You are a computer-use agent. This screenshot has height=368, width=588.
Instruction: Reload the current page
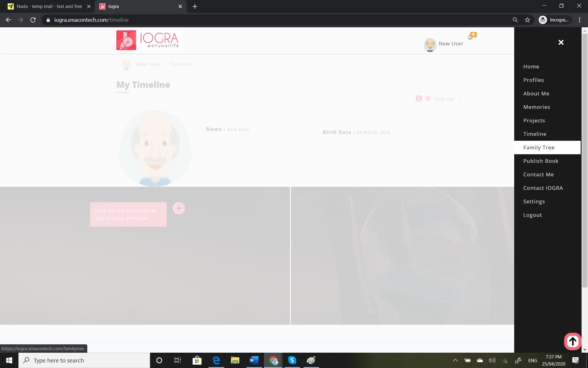click(33, 20)
